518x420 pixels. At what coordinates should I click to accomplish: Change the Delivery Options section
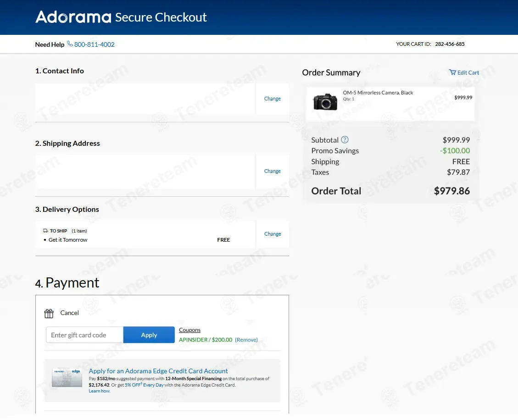click(x=273, y=234)
